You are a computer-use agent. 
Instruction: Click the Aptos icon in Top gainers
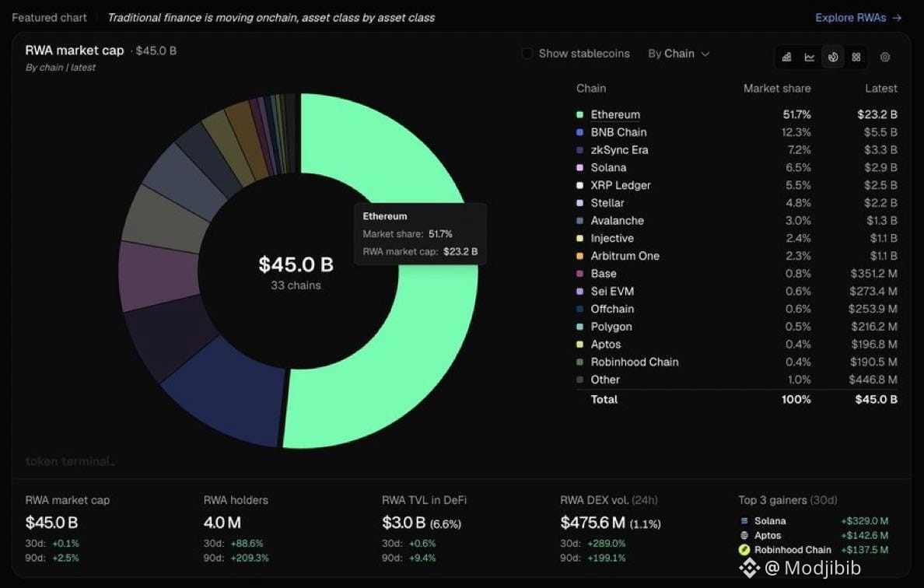(744, 536)
